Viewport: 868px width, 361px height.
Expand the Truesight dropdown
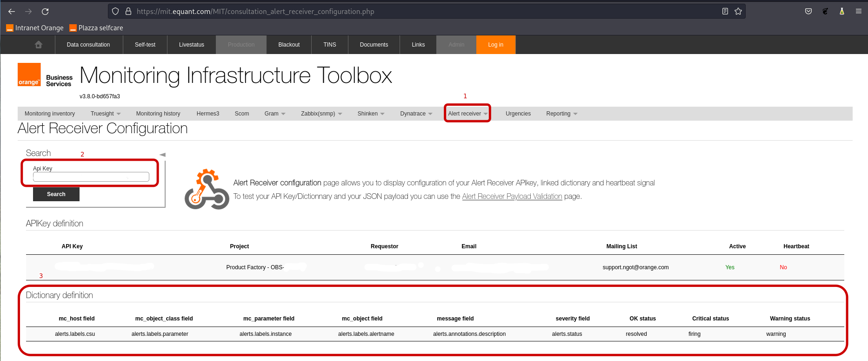click(106, 114)
